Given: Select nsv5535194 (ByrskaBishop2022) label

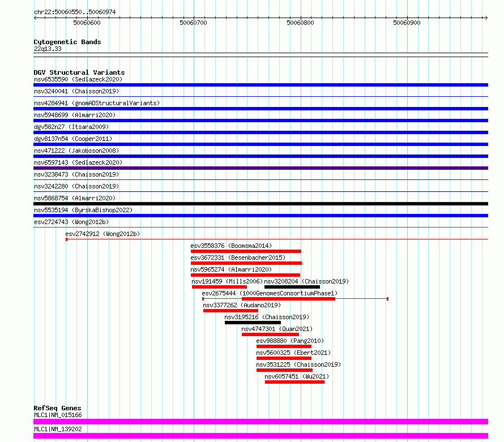Looking at the screenshot, I should pos(83,210).
